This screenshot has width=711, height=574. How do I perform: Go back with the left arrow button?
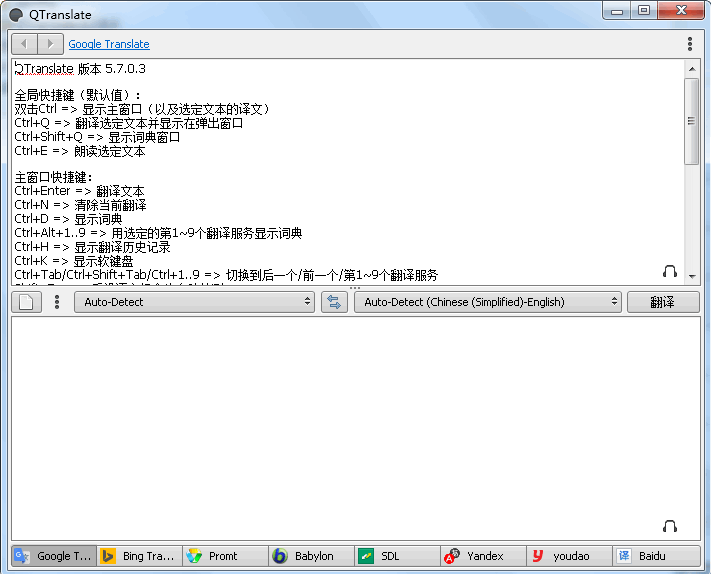(x=24, y=44)
